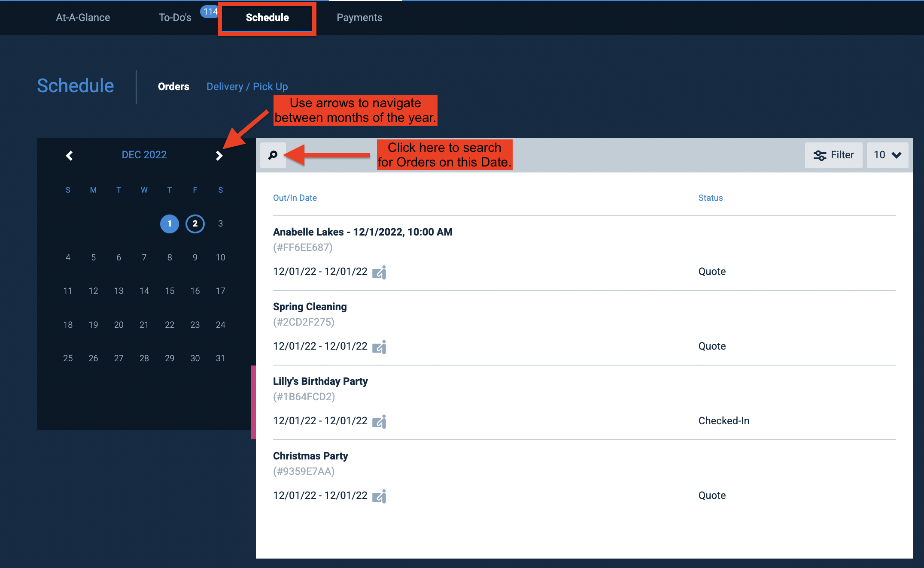
Task: Edit dates icon for Christmas Party order
Action: click(379, 496)
